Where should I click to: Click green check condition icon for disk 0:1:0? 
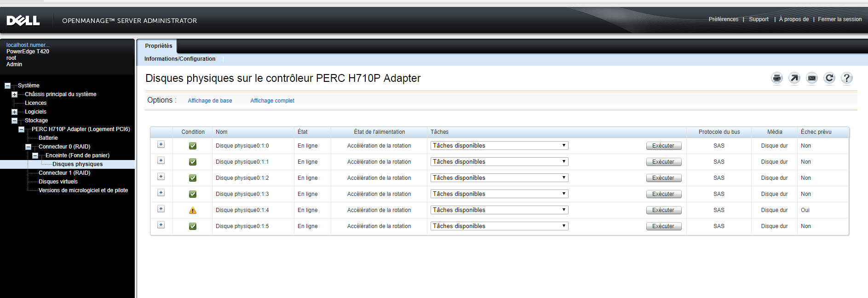[193, 146]
